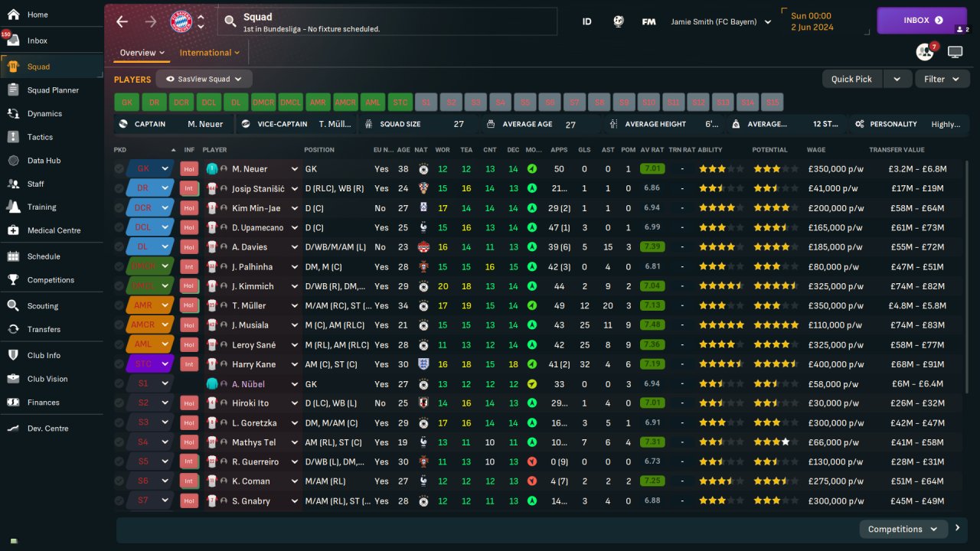Toggle the pick tick for M. Neuer
Viewport: 980px width, 551px height.
(119, 168)
